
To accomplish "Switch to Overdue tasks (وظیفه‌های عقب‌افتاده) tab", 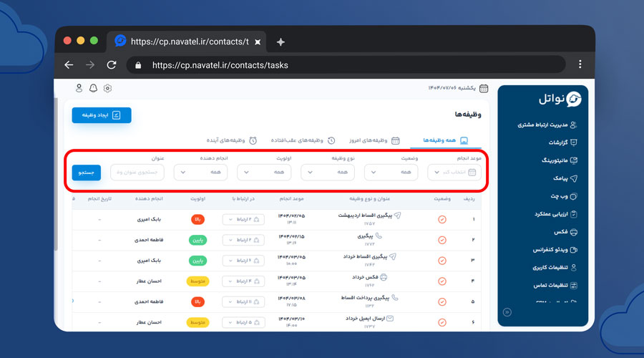I will point(297,140).
